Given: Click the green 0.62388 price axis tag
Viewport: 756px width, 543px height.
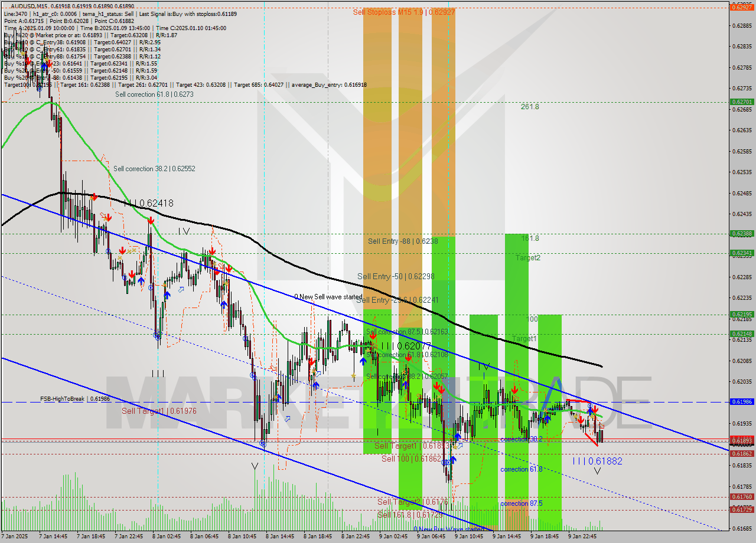Looking at the screenshot, I should (x=741, y=234).
